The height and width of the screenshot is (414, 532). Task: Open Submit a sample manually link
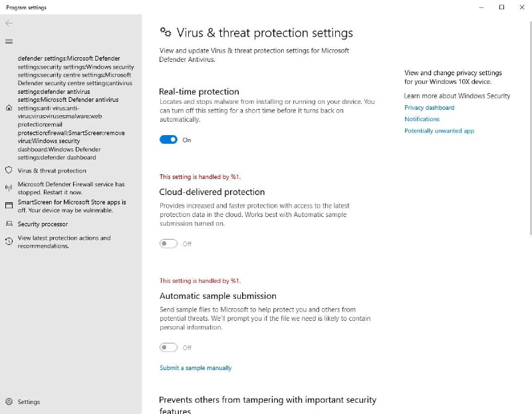196,368
